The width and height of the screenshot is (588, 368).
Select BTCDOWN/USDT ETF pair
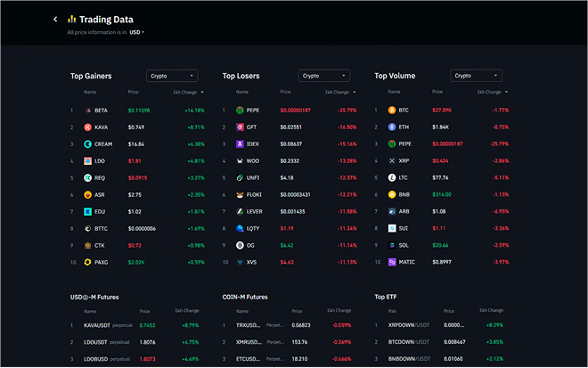(409, 342)
